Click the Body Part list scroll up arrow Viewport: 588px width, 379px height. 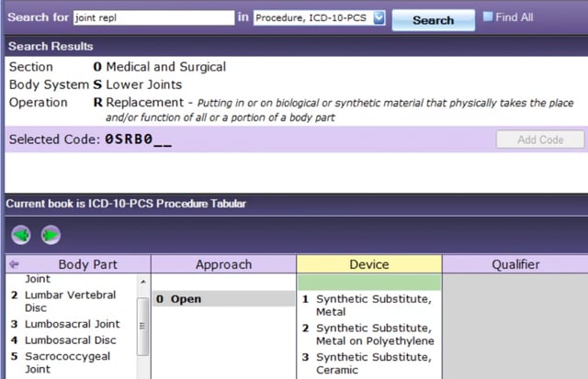point(143,281)
